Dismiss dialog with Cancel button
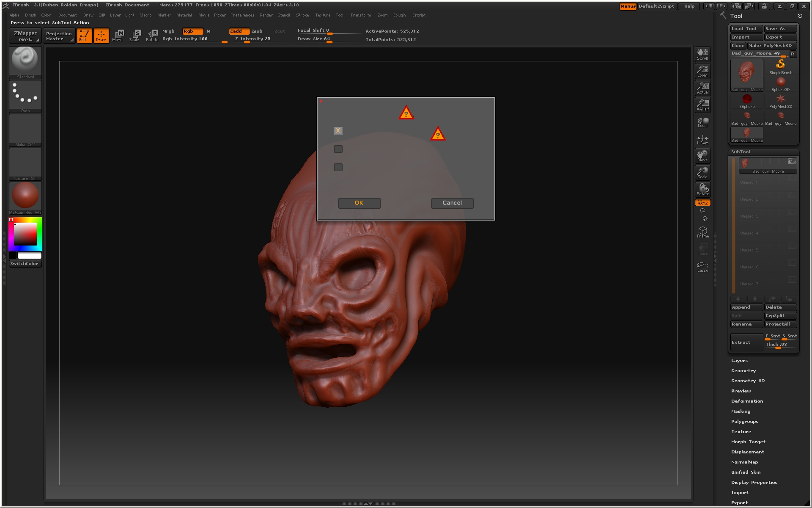The height and width of the screenshot is (508, 812). tap(452, 203)
